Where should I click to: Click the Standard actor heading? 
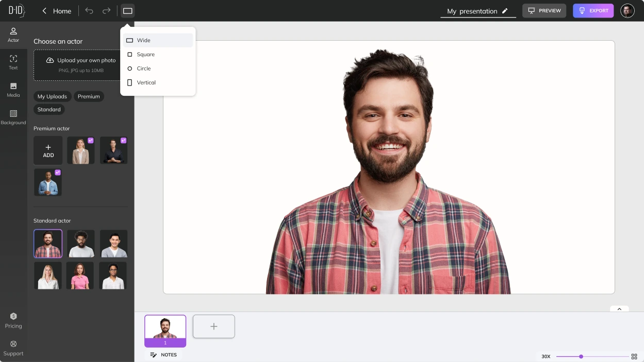point(52,220)
